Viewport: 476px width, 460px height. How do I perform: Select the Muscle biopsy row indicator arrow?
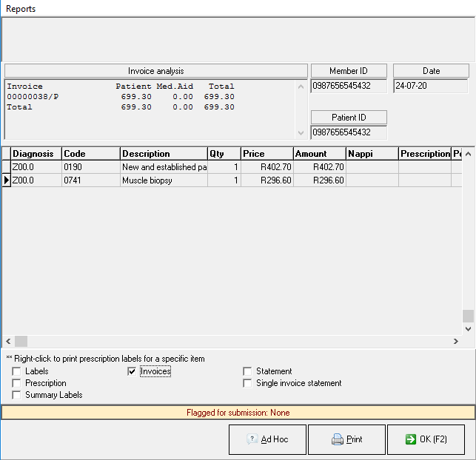[7, 180]
